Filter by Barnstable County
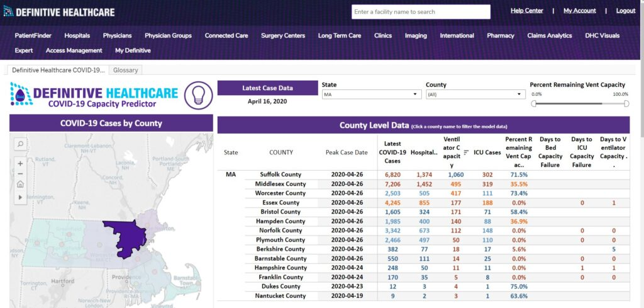 (x=280, y=258)
